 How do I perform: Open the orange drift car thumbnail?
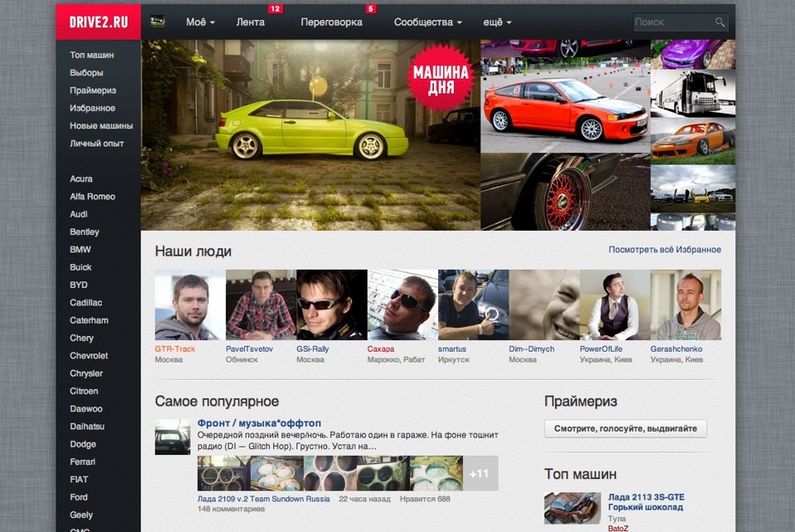692,141
